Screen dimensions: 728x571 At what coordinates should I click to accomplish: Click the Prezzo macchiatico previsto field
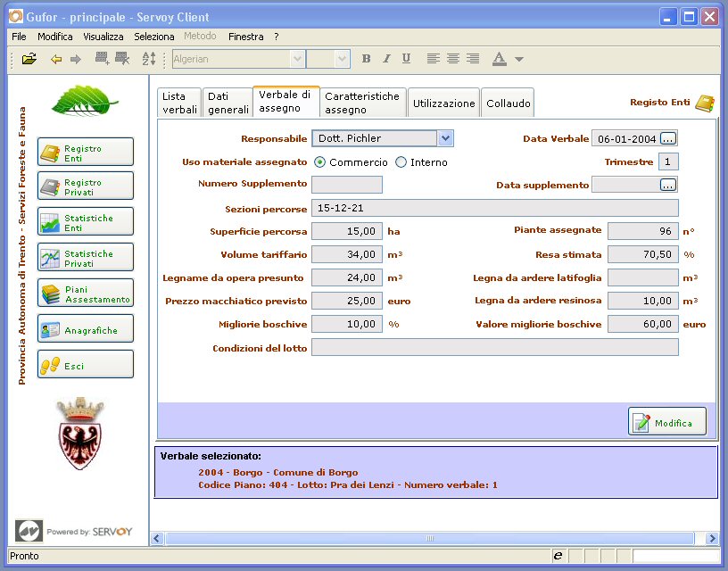(x=347, y=301)
